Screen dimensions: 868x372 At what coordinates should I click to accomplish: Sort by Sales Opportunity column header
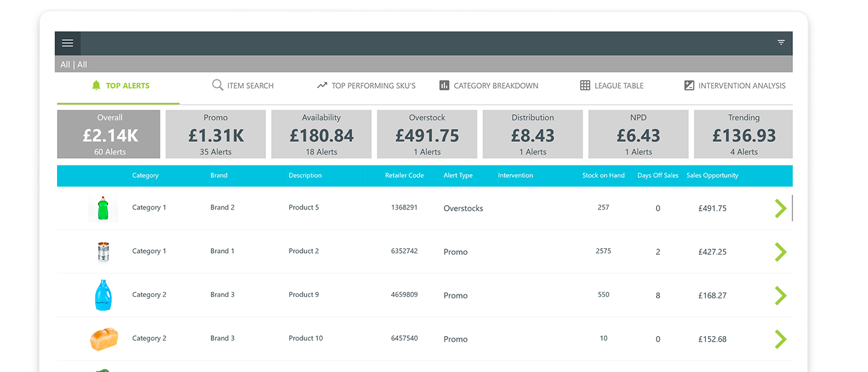pos(712,175)
